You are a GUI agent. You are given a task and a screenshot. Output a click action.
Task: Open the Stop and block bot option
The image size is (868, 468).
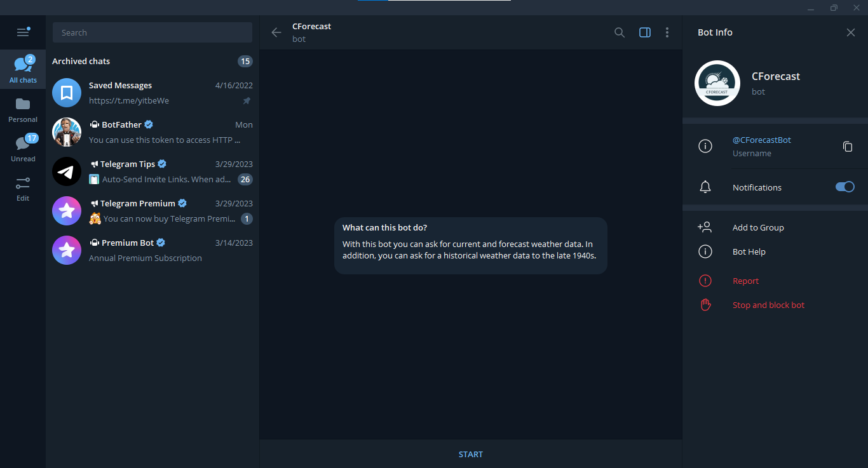(768, 305)
